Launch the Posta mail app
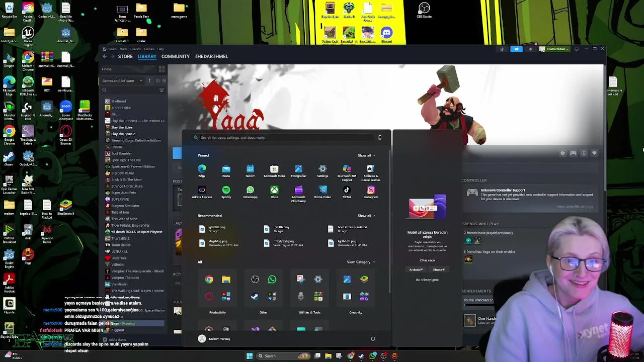The height and width of the screenshot is (362, 644). (x=226, y=171)
